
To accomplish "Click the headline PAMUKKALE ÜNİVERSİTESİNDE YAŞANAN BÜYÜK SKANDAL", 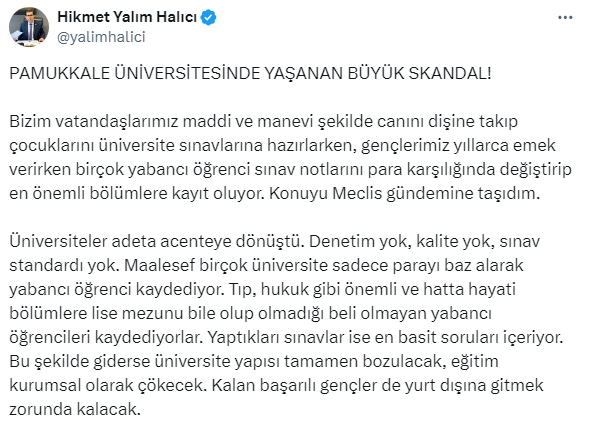I will point(250,73).
